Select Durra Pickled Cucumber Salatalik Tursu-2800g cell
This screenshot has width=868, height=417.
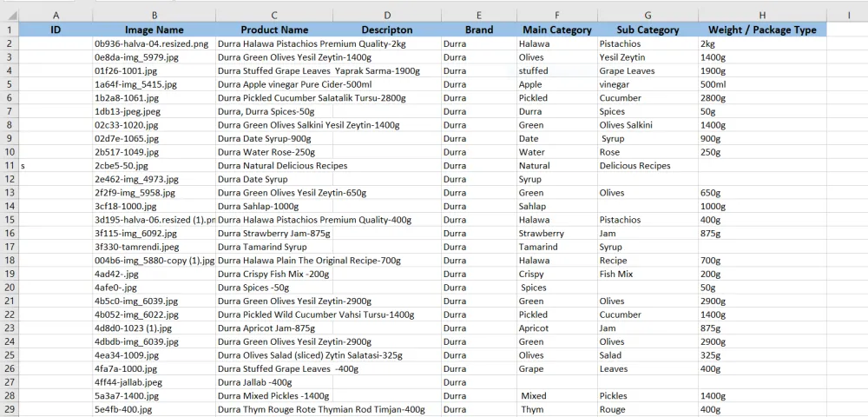coord(274,98)
